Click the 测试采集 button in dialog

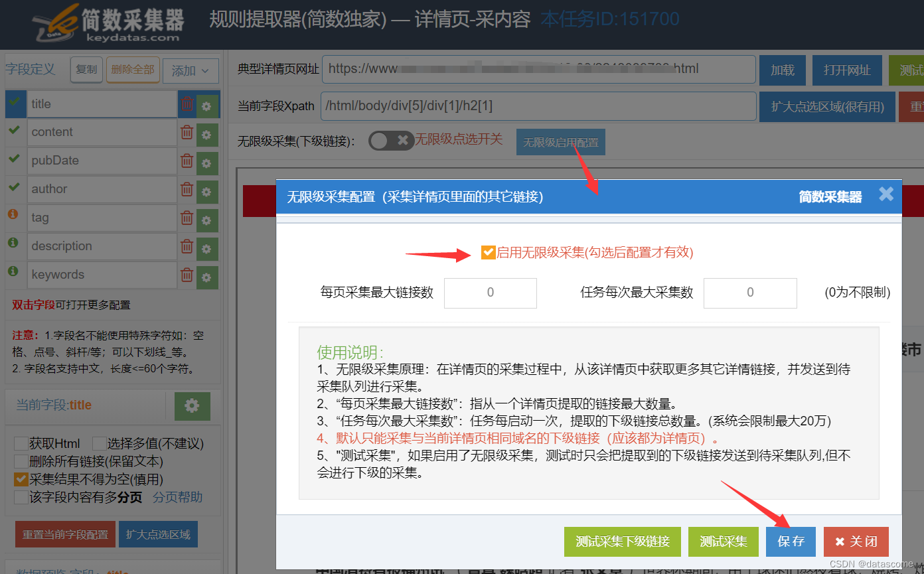coord(724,541)
